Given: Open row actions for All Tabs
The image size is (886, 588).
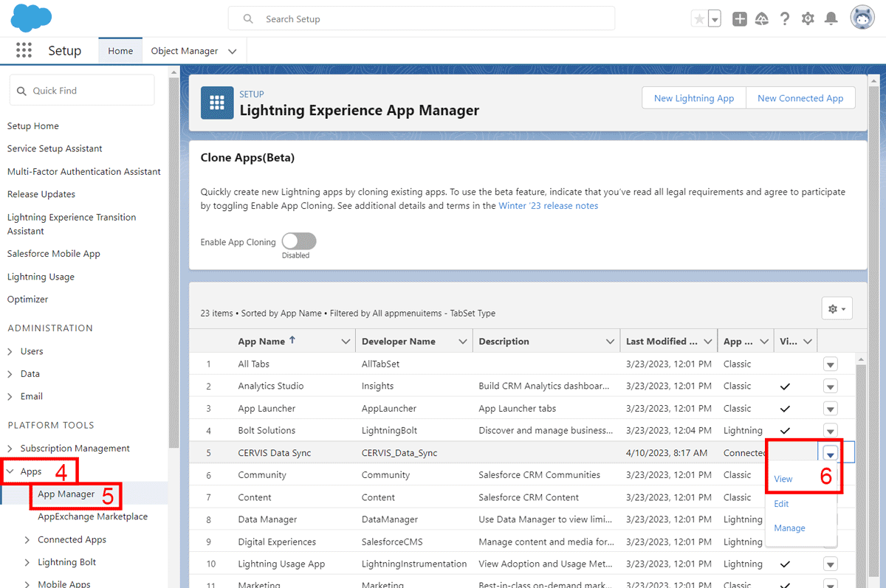Looking at the screenshot, I should 830,364.
